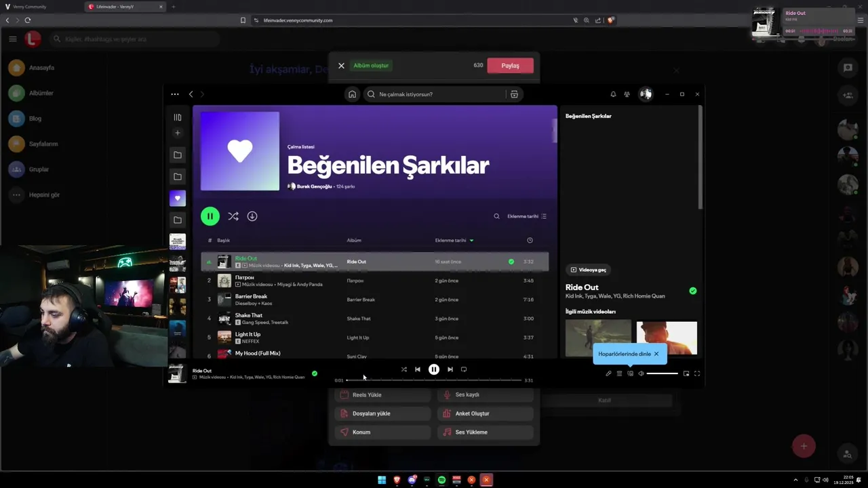The image size is (868, 488).
Task: Open the first related music video thumbnail
Action: point(598,338)
